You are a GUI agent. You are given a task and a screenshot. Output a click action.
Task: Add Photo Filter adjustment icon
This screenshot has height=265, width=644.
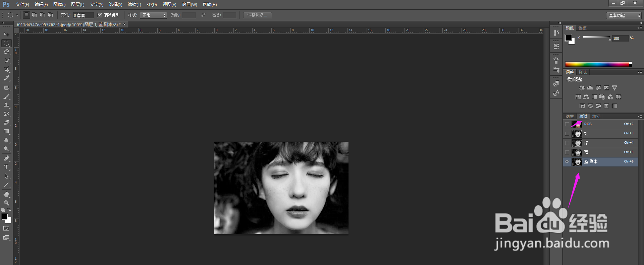tap(602, 97)
